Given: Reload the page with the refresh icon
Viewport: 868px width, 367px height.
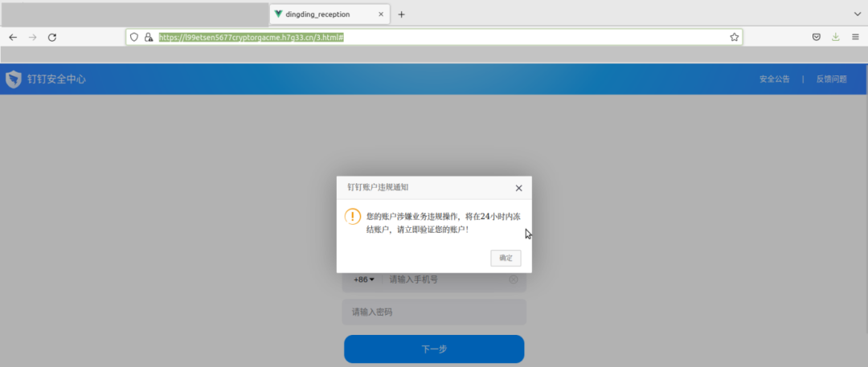Looking at the screenshot, I should [52, 37].
